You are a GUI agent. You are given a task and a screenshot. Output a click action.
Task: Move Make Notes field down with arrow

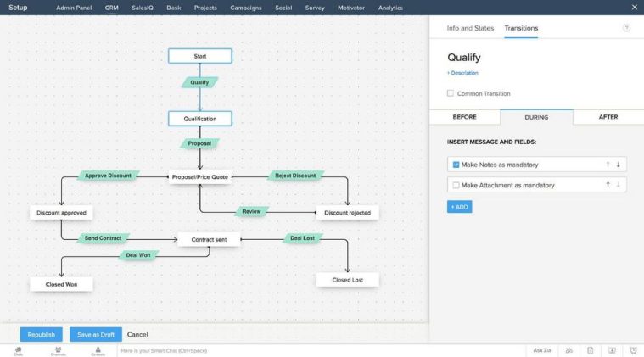coord(619,165)
